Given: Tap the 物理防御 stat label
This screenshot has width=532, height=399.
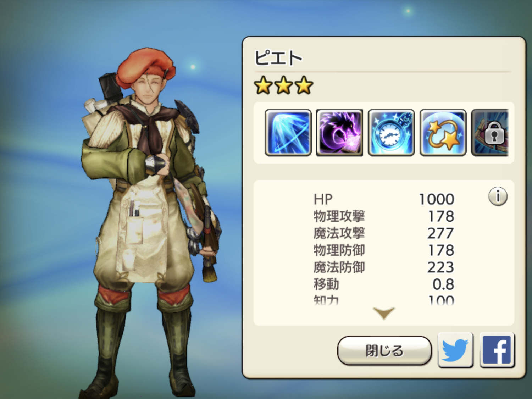Looking at the screenshot, I should [x=339, y=250].
